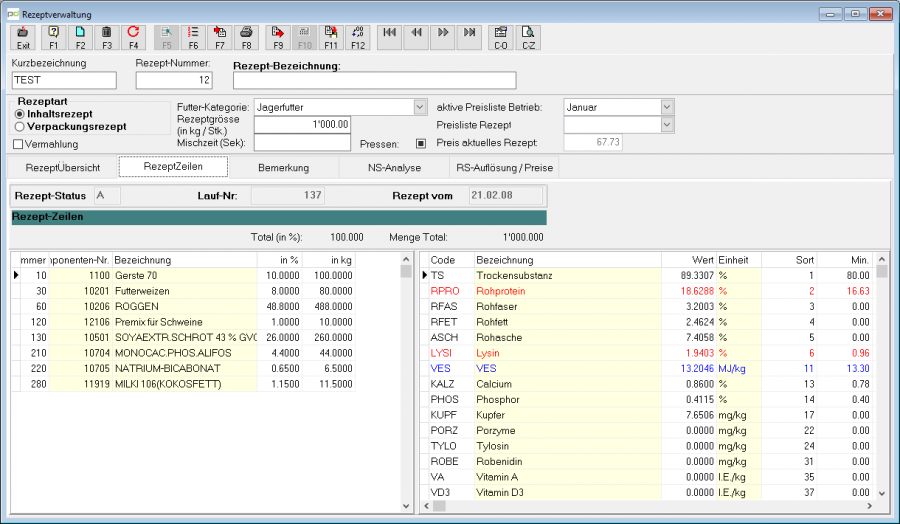This screenshot has width=900, height=524.
Task: Click the Rezept-Bezeichnung input field
Action: click(x=374, y=80)
